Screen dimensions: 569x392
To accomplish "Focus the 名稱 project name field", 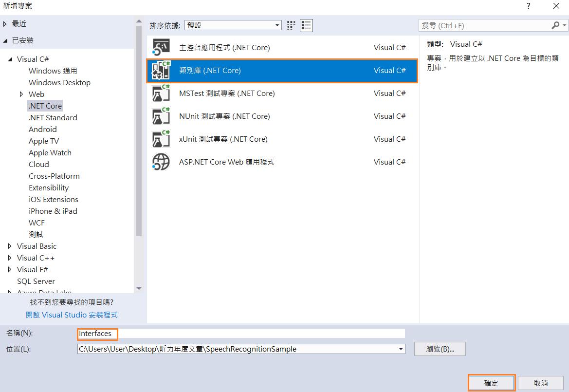I will [x=241, y=334].
